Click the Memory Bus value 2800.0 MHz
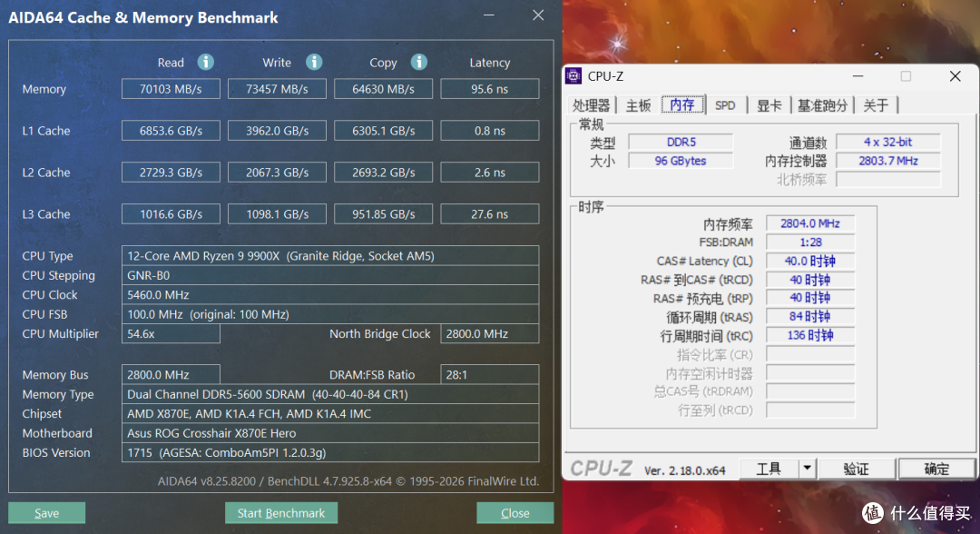Screen dimensions: 980x534 point(171,374)
